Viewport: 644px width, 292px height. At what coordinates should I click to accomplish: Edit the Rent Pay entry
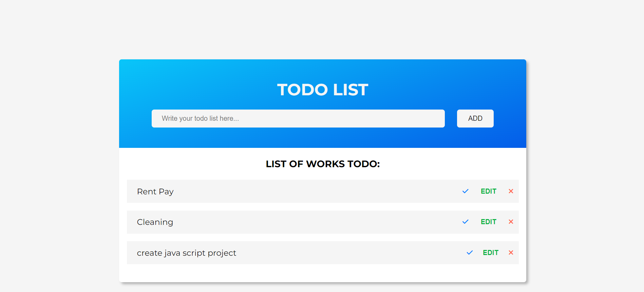pyautogui.click(x=489, y=191)
